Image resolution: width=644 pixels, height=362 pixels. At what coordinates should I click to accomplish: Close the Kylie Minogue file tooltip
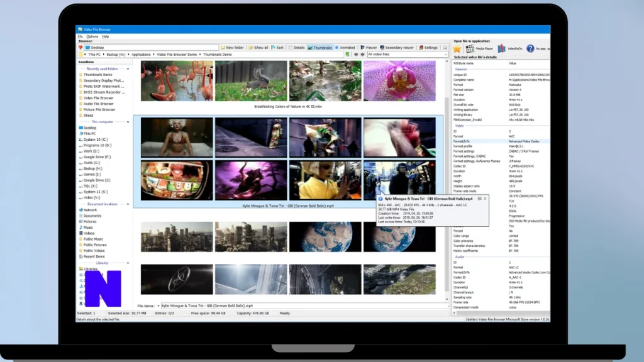pos(486,199)
